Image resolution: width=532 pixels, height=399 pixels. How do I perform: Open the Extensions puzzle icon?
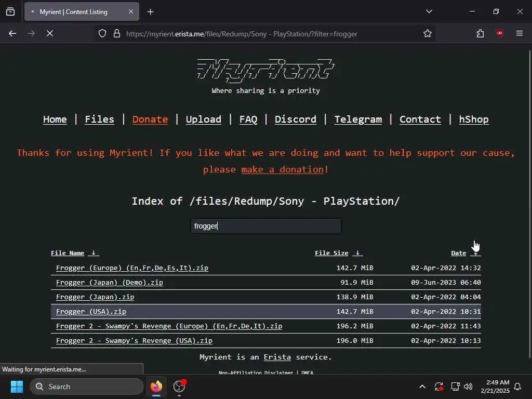click(480, 33)
